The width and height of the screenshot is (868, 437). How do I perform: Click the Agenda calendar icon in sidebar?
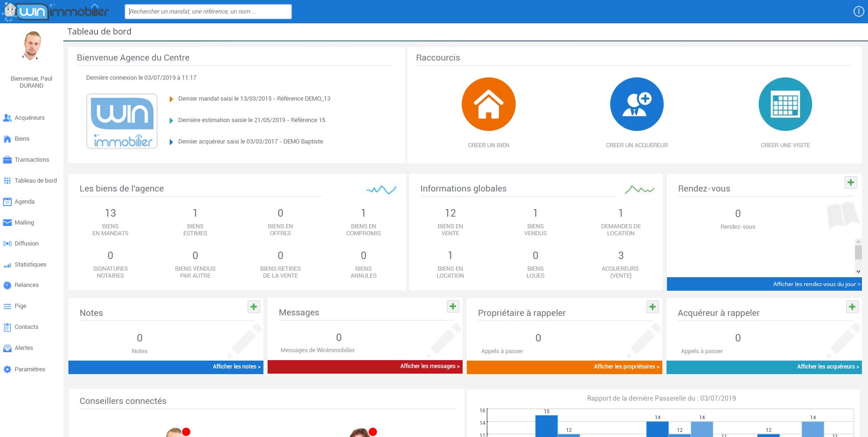pyautogui.click(x=7, y=202)
